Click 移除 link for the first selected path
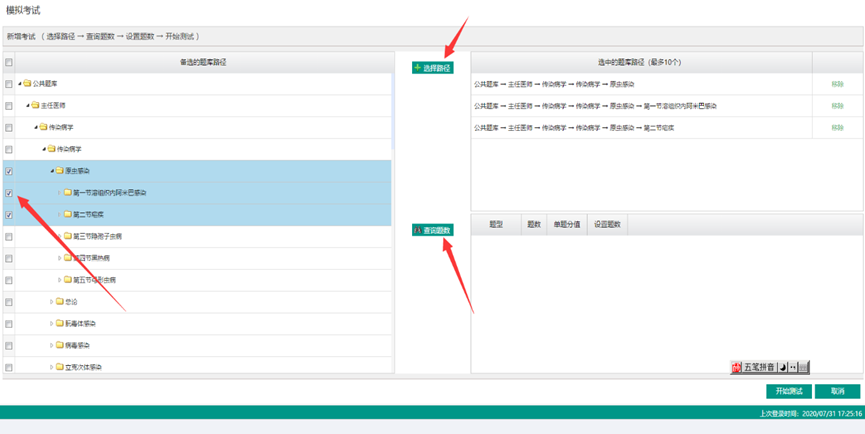Viewport: 865px width, 434px height. pyautogui.click(x=837, y=84)
